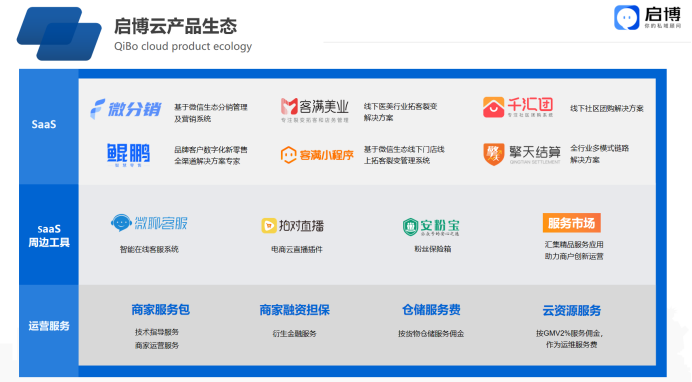Select the 运营服务 section label

pyautogui.click(x=49, y=326)
